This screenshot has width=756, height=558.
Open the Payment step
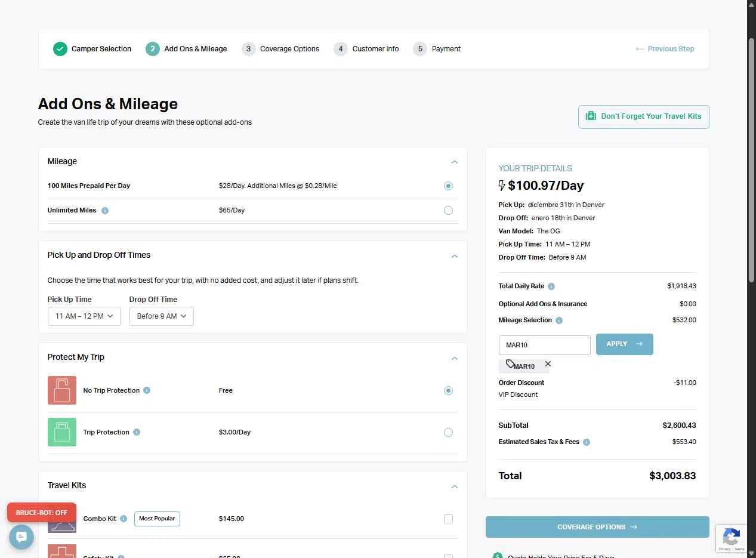point(437,49)
